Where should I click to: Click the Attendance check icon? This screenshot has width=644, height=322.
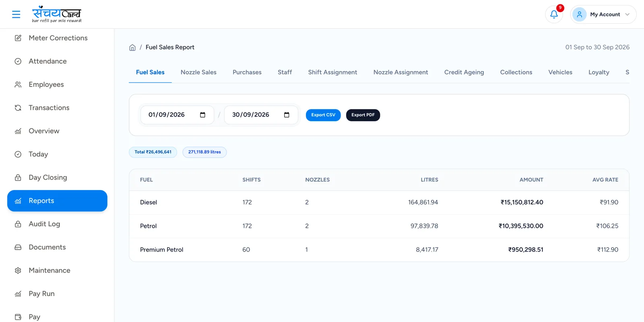point(18,61)
